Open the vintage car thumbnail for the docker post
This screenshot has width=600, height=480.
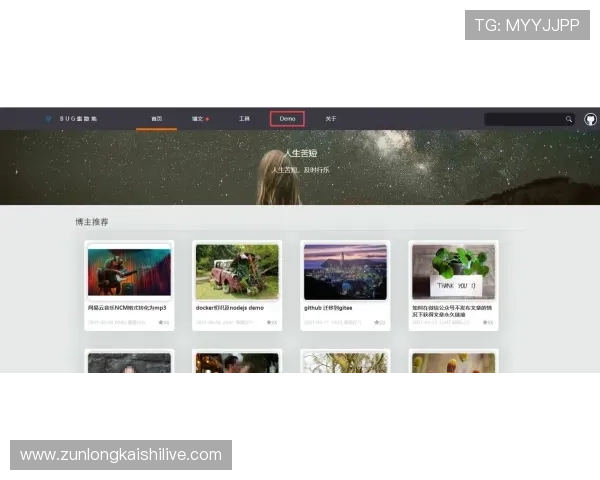pyautogui.click(x=237, y=271)
